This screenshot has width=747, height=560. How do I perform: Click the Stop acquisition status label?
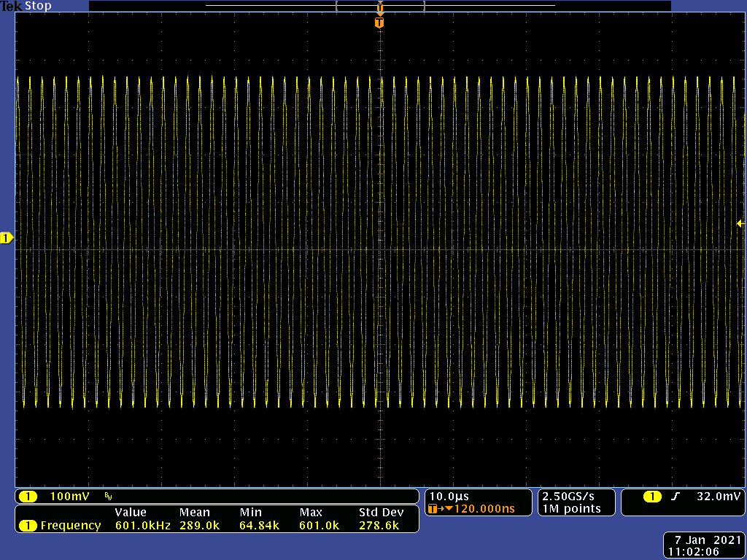[38, 6]
